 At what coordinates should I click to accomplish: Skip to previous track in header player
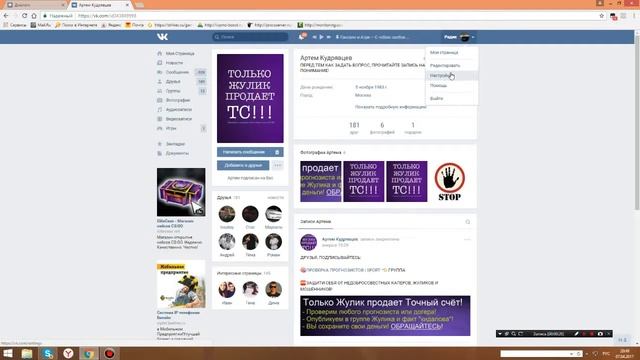pyautogui.click(x=314, y=37)
